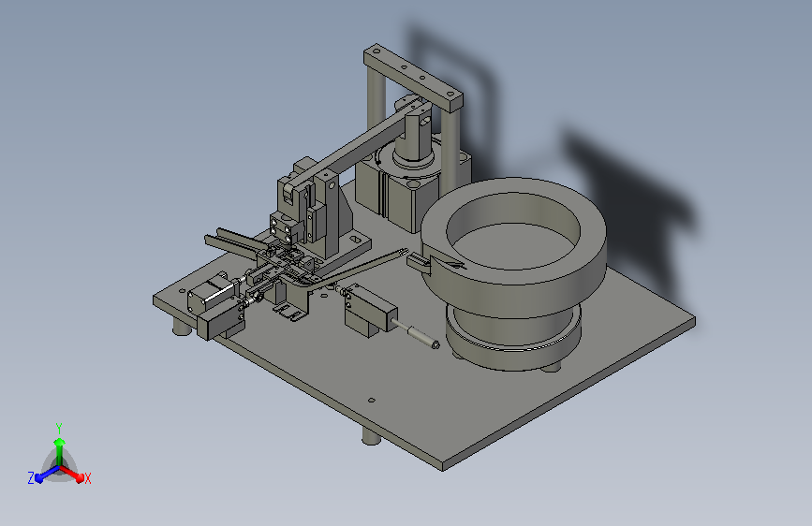The height and width of the screenshot is (526, 812).
Task: Select the cylindrical drum base below the bowl feeder
Action: coord(514,337)
